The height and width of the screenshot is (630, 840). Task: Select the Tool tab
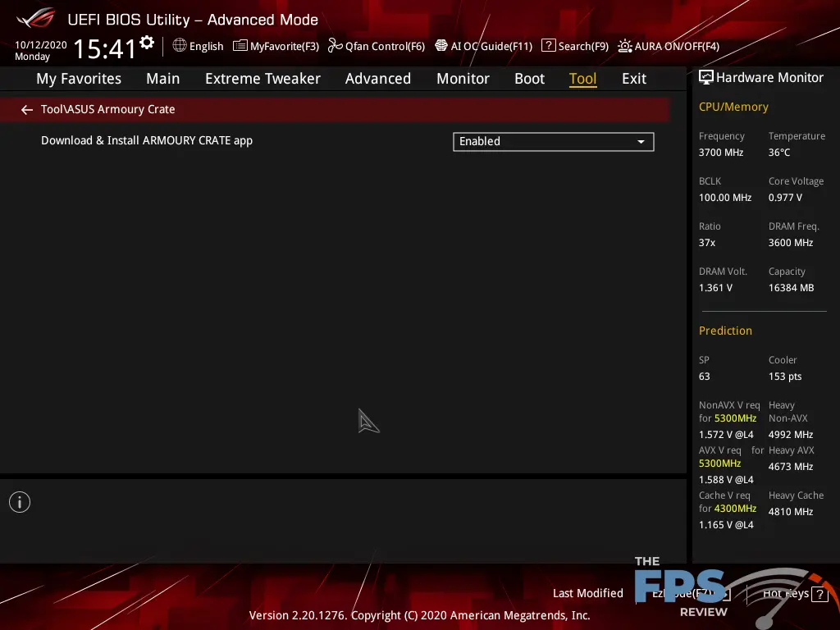[582, 79]
